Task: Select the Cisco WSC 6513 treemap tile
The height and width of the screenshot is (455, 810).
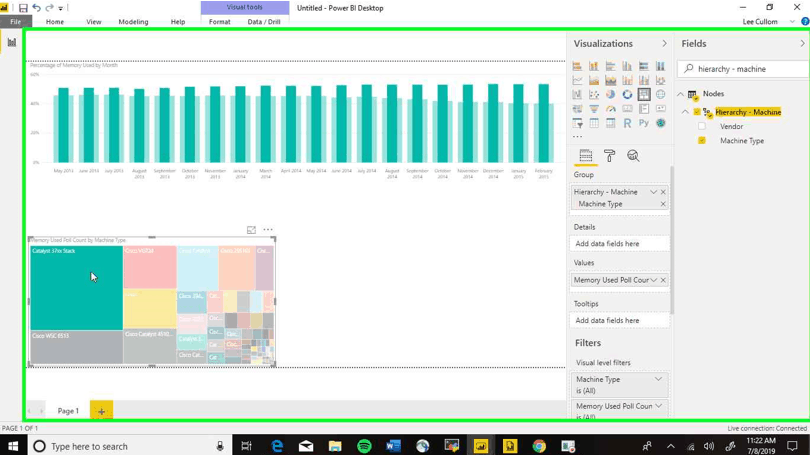Action: [76, 347]
